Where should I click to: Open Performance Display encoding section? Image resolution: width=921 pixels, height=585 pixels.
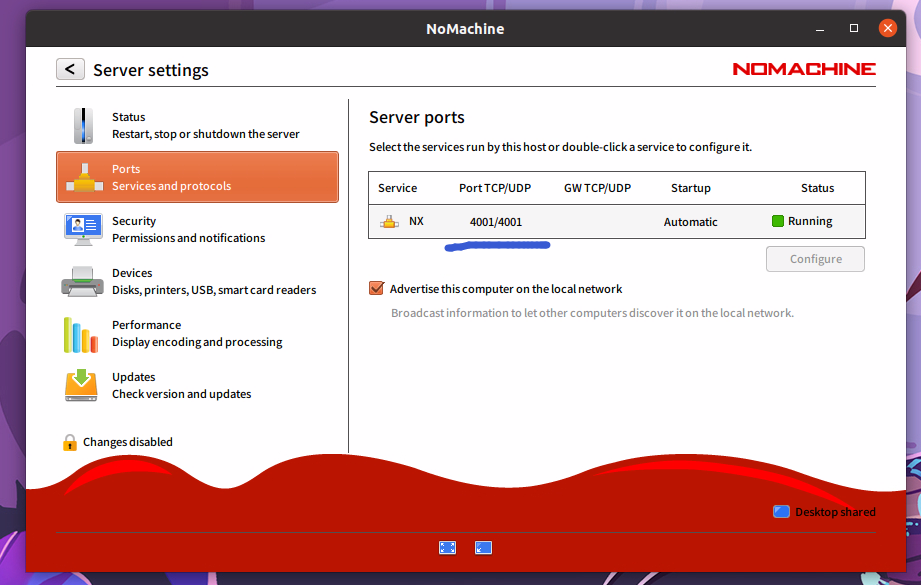197,333
